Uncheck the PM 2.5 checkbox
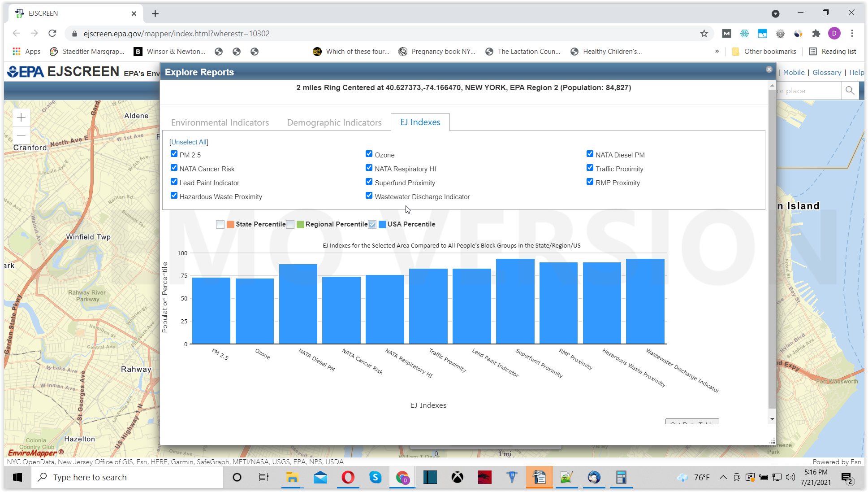The width and height of the screenshot is (868, 492). (174, 154)
